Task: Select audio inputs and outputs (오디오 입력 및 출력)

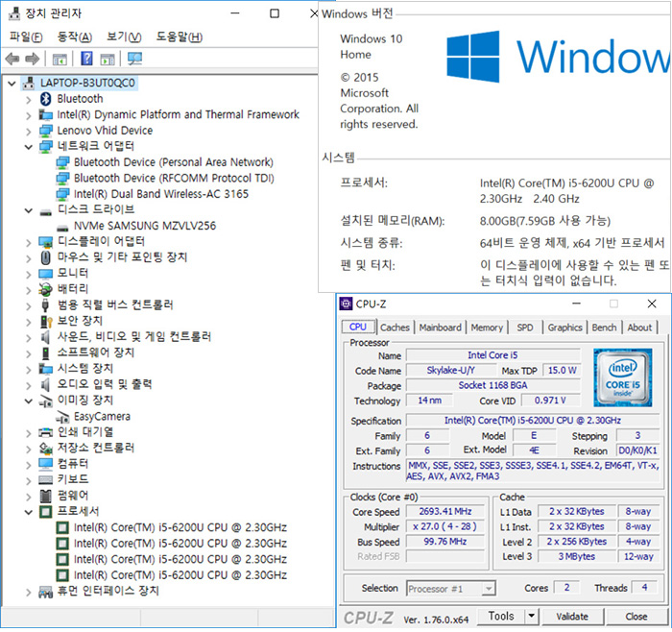Action: (x=105, y=384)
